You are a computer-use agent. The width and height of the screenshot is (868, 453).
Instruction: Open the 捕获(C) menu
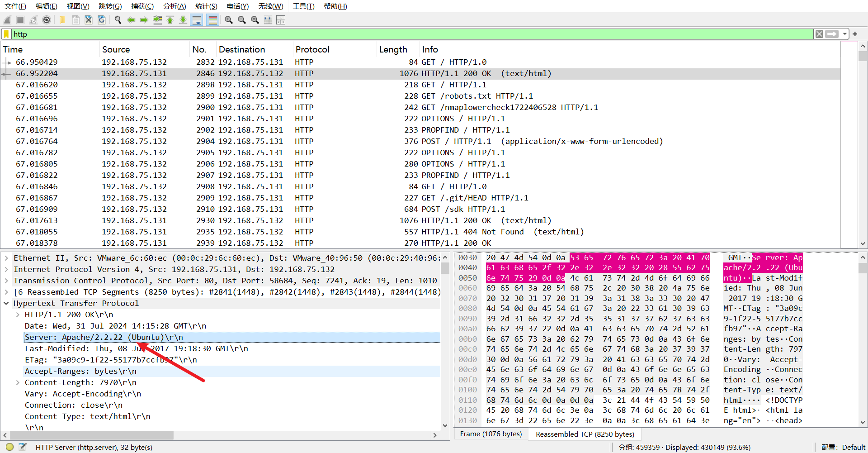click(x=142, y=6)
